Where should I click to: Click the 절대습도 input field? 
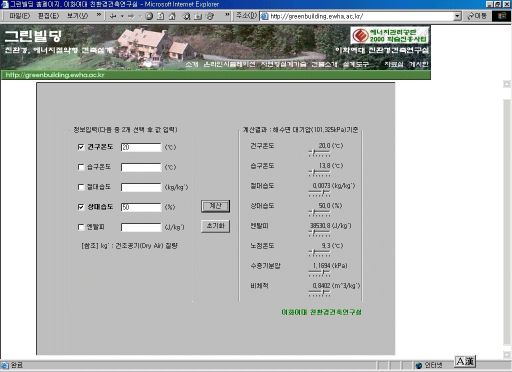pyautogui.click(x=141, y=187)
